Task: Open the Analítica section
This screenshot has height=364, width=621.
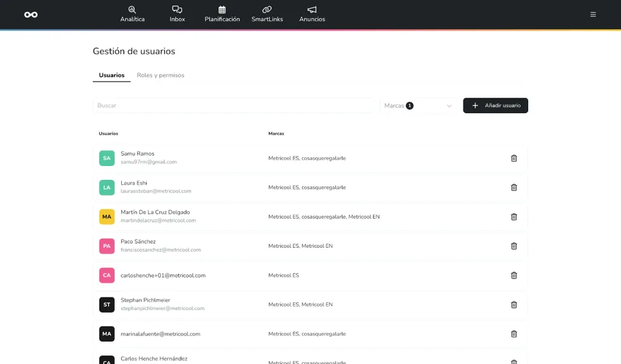Action: point(132,15)
